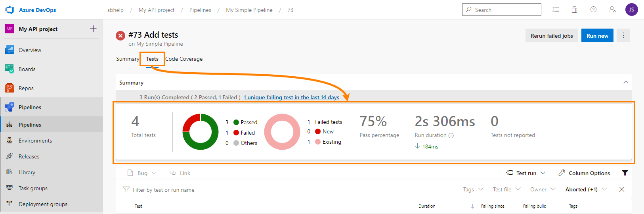Click the Run duration info icon
The image size is (644, 214).
click(451, 135)
